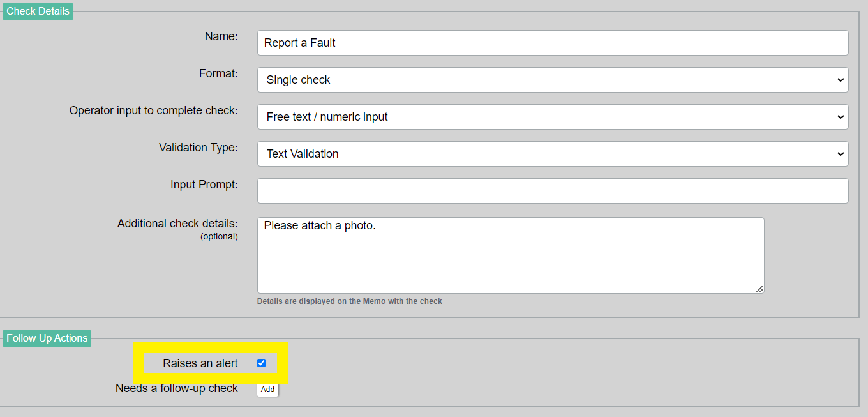The height and width of the screenshot is (417, 868).
Task: Click the Validation Type dropdown arrow
Action: 840,153
